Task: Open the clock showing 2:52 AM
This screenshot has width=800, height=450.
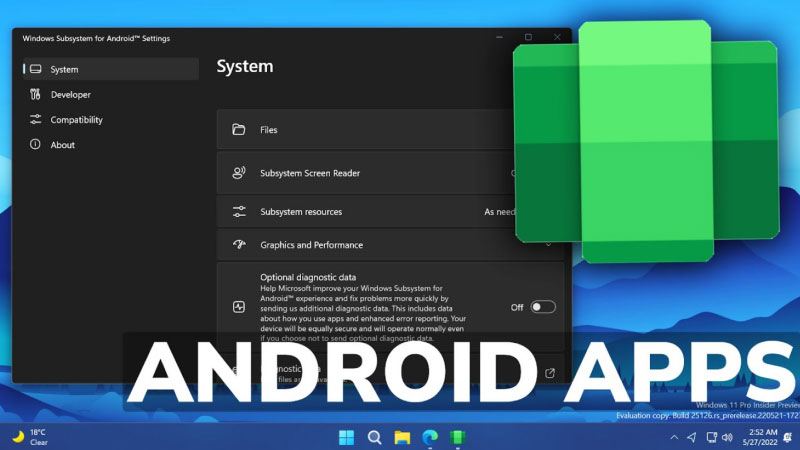Action: (x=760, y=437)
